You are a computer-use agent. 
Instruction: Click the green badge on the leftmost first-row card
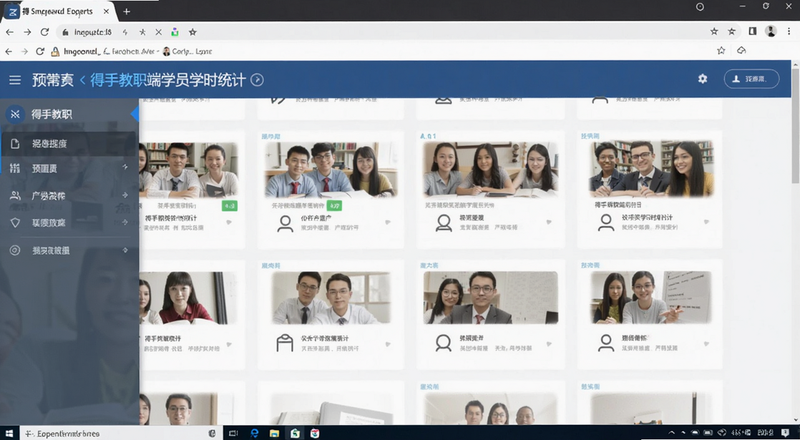pyautogui.click(x=230, y=206)
